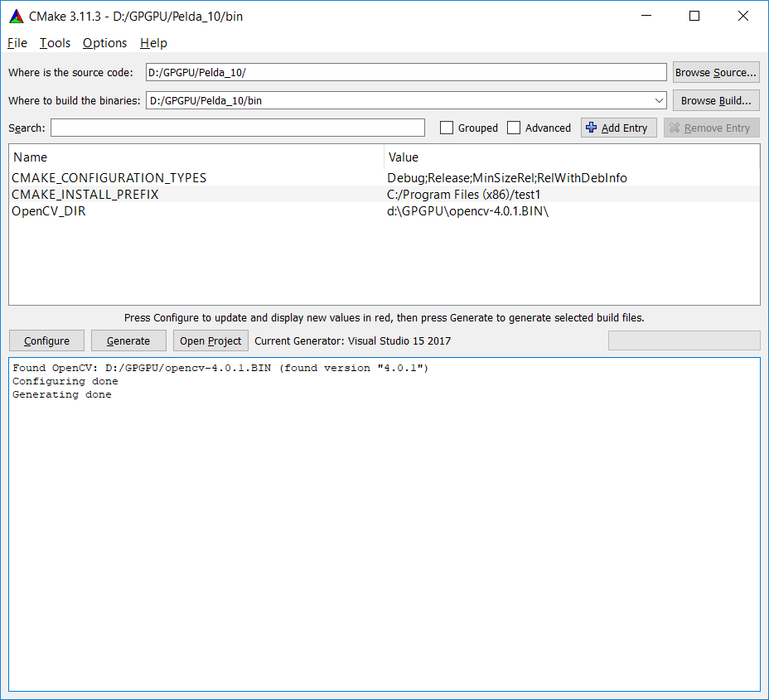Screen dimensions: 769x700
Task: Click inside the output log pane
Action: point(384,524)
